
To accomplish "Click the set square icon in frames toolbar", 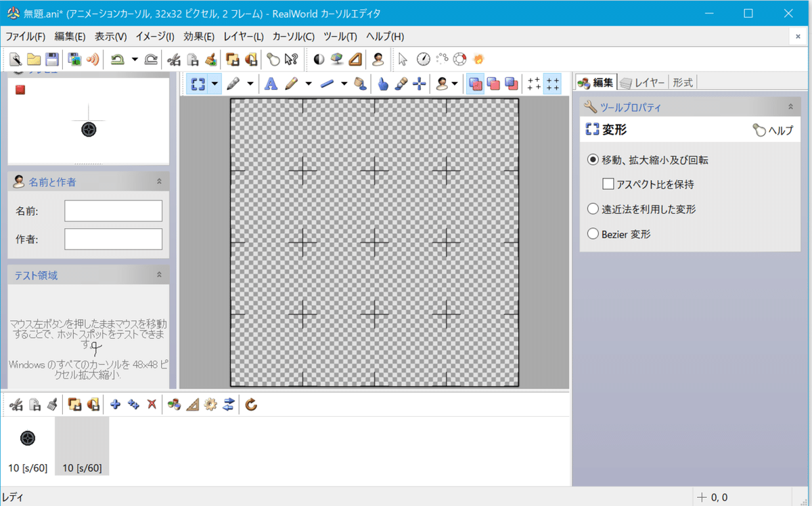I will tap(192, 405).
